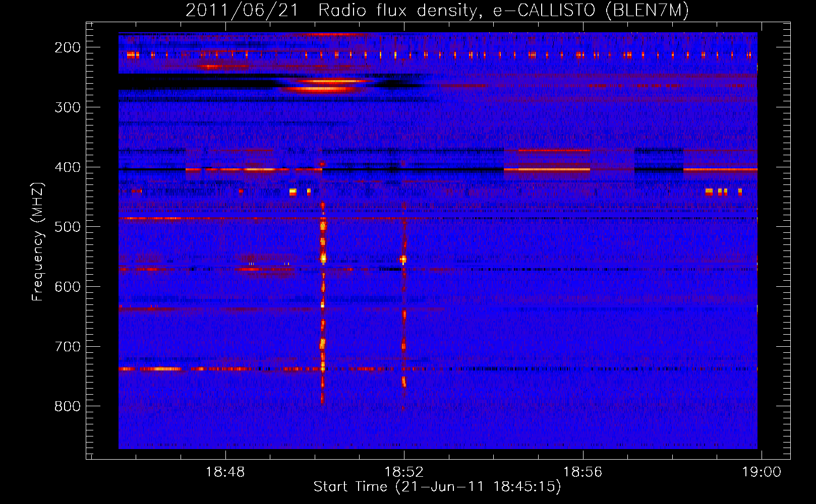Click the 300 frequency tick label
The image size is (816, 504).
(x=68, y=107)
